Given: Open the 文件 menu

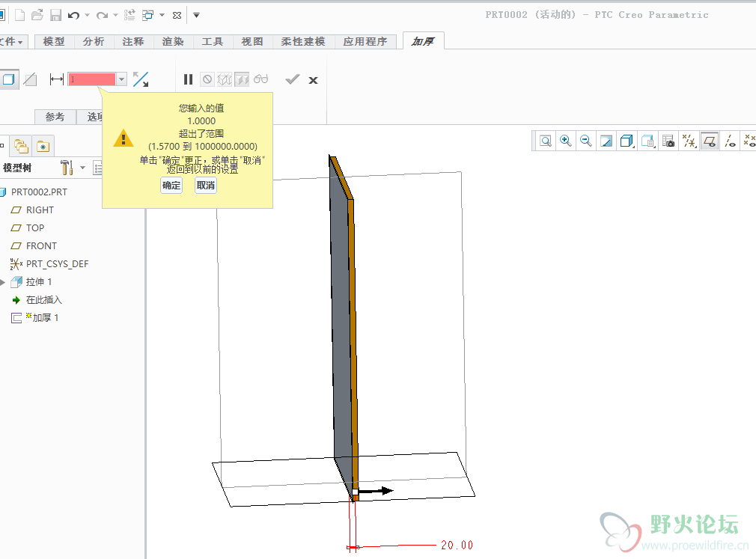Looking at the screenshot, I should (11, 42).
